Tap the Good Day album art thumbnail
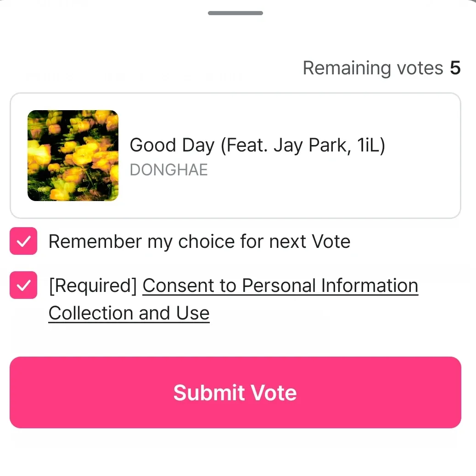The height and width of the screenshot is (476, 476). 73,156
